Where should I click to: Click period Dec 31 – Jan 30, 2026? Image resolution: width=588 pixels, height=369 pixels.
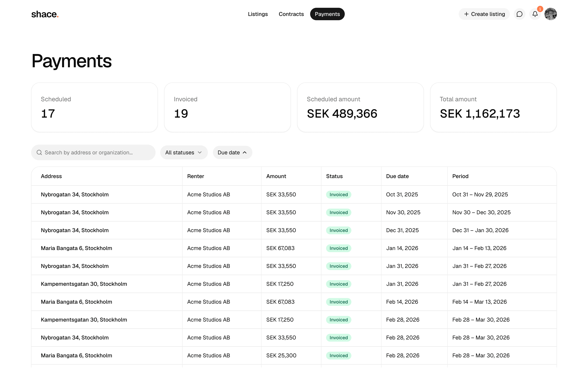coord(480,230)
